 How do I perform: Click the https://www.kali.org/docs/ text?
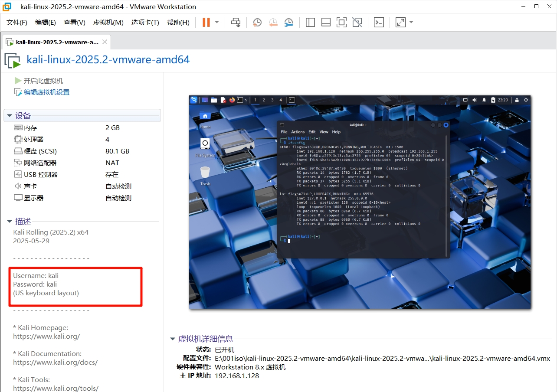coord(55,362)
